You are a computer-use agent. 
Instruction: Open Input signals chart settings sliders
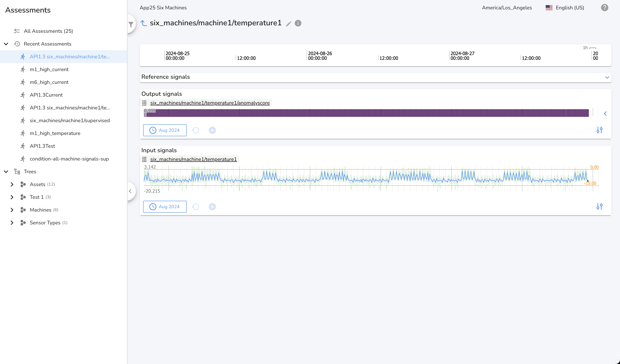(600, 207)
